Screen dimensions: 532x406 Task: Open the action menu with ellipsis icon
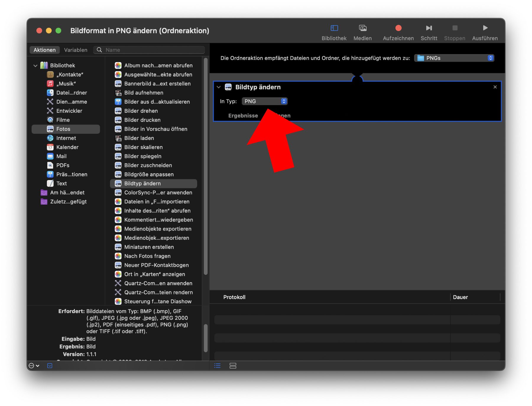[x=33, y=366]
